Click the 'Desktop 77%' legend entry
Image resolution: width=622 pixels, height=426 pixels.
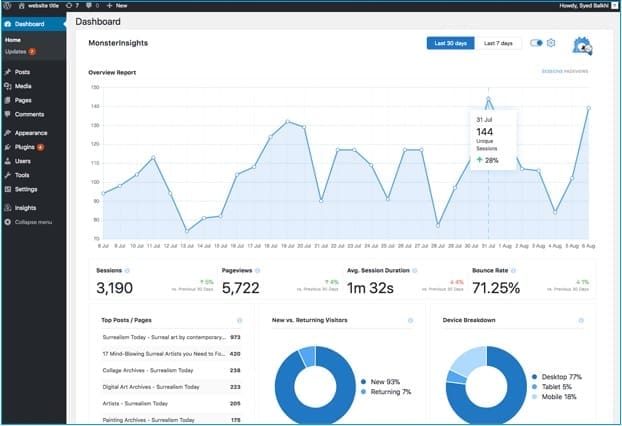(557, 377)
